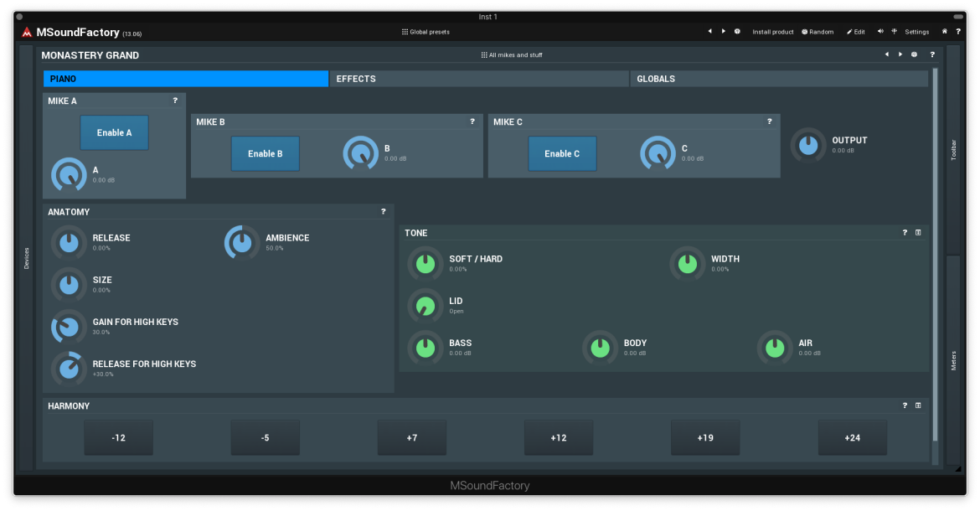The height and width of the screenshot is (511, 980).
Task: Click the Mike C level knob
Action: (x=658, y=153)
